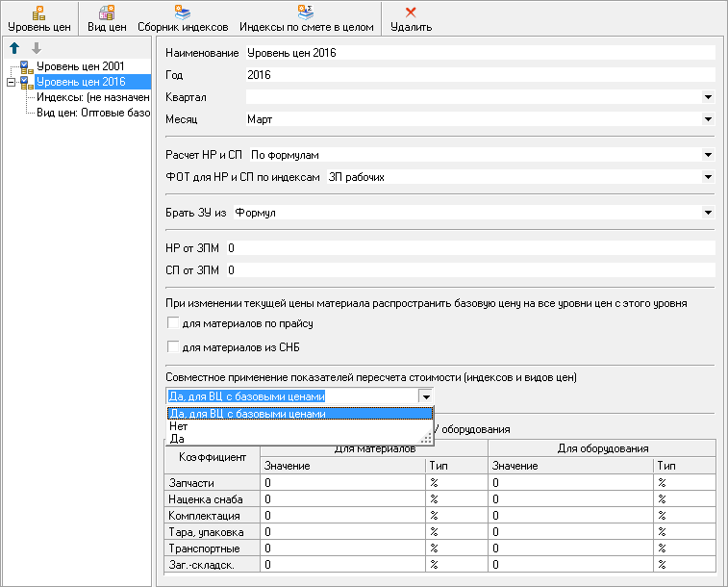Screen dimensions: 728x587
Task: Click Транспортные row label
Action: pos(213,548)
